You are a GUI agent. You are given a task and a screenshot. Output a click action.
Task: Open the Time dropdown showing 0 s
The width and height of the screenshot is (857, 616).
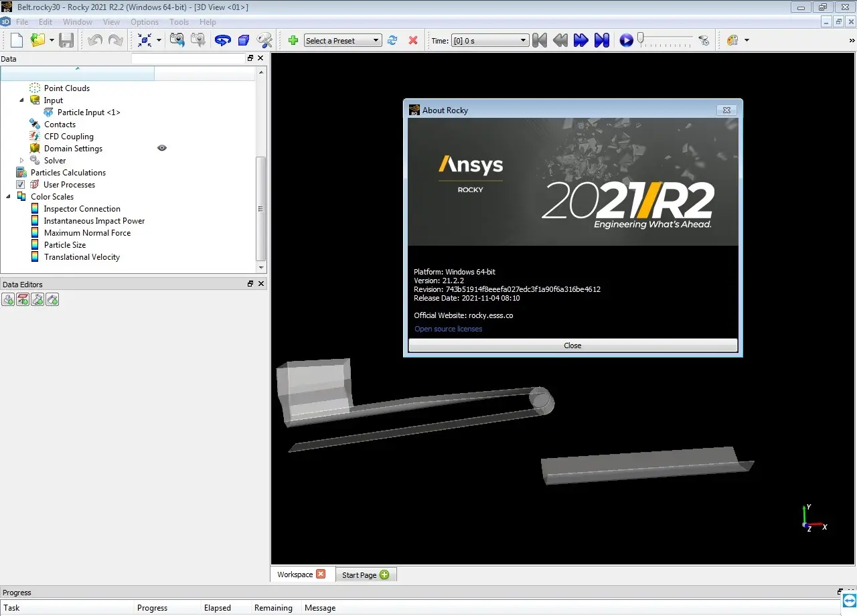[x=490, y=40]
